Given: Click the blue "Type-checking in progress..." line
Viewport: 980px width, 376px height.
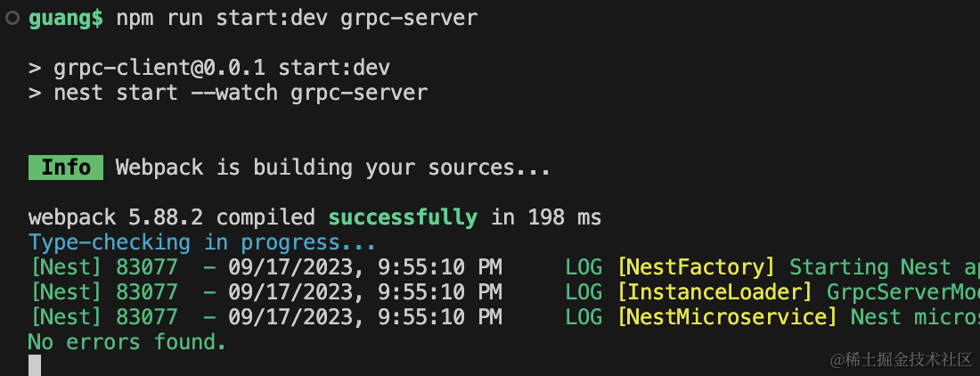Looking at the screenshot, I should click(x=202, y=242).
